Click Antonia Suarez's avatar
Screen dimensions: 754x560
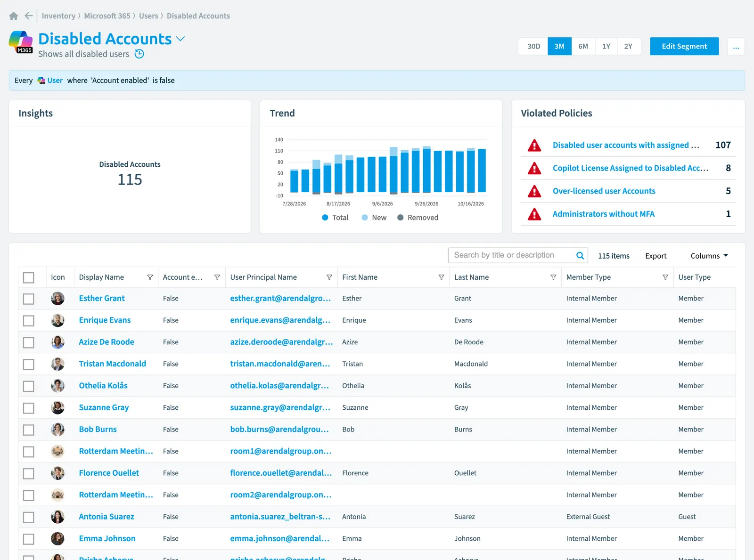coord(57,517)
